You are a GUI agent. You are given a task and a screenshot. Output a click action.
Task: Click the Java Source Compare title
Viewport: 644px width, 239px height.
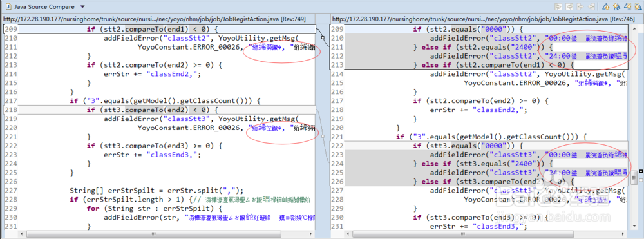pos(45,7)
